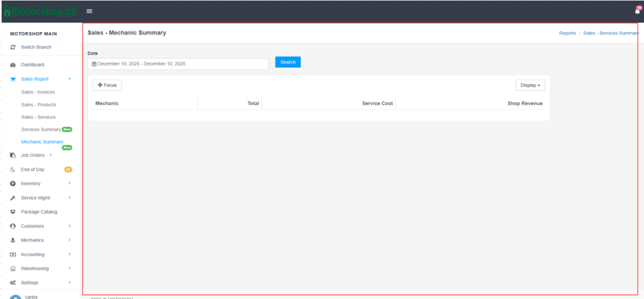This screenshot has height=299, width=644.
Task: Sort by the Mechanic column header
Action: [107, 103]
